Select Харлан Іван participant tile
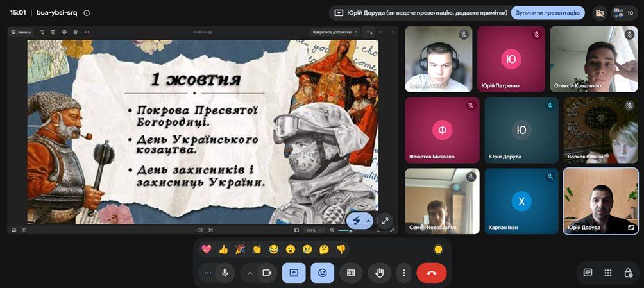This screenshot has height=288, width=644. [x=521, y=201]
